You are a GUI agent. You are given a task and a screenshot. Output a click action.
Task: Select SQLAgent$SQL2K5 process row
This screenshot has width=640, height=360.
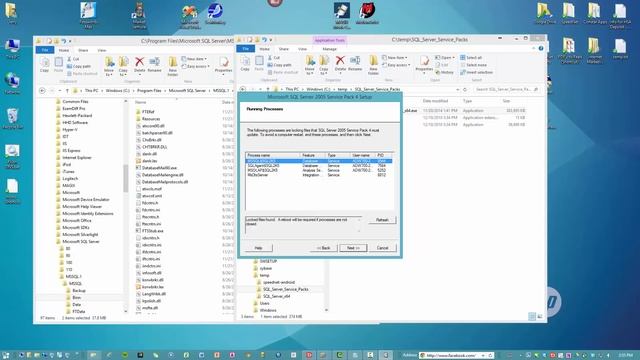click(319, 166)
